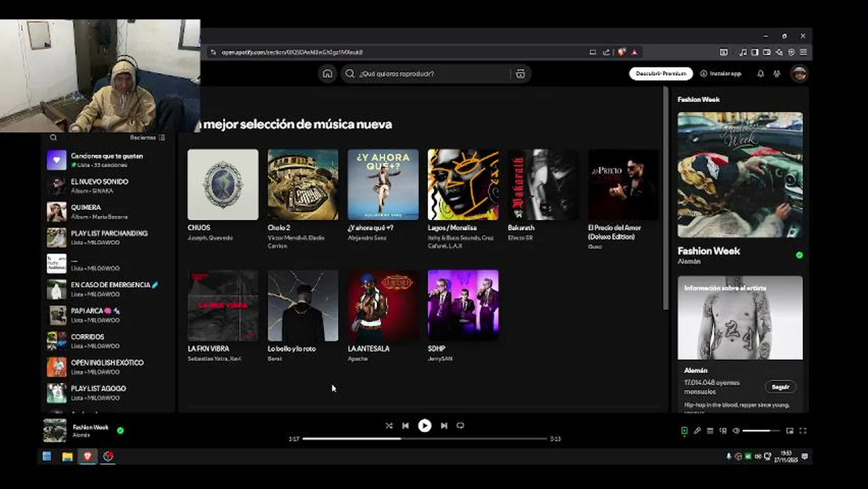868x489 pixels.
Task: Open connect to a device icon
Action: [723, 431]
